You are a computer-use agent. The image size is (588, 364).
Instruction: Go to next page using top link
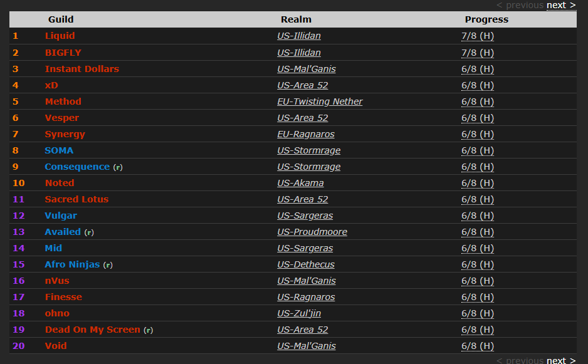click(561, 5)
